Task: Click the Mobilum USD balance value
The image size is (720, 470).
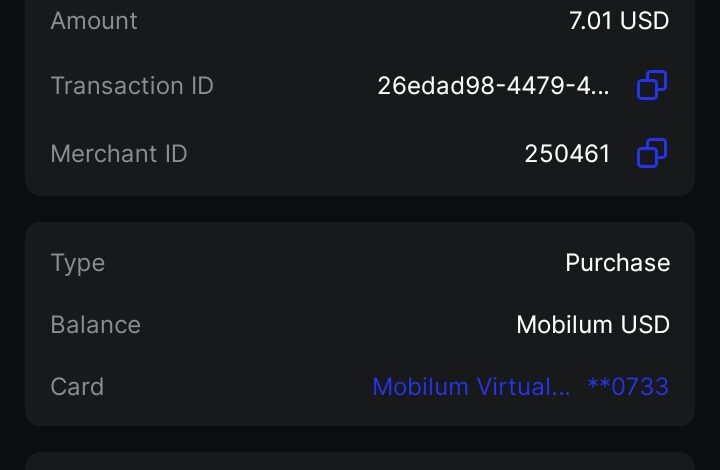Action: point(592,325)
